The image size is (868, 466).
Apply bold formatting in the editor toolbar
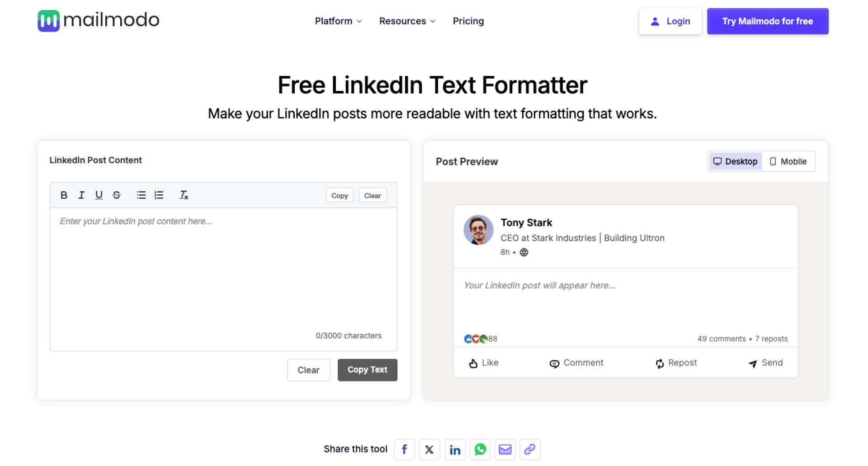click(64, 195)
